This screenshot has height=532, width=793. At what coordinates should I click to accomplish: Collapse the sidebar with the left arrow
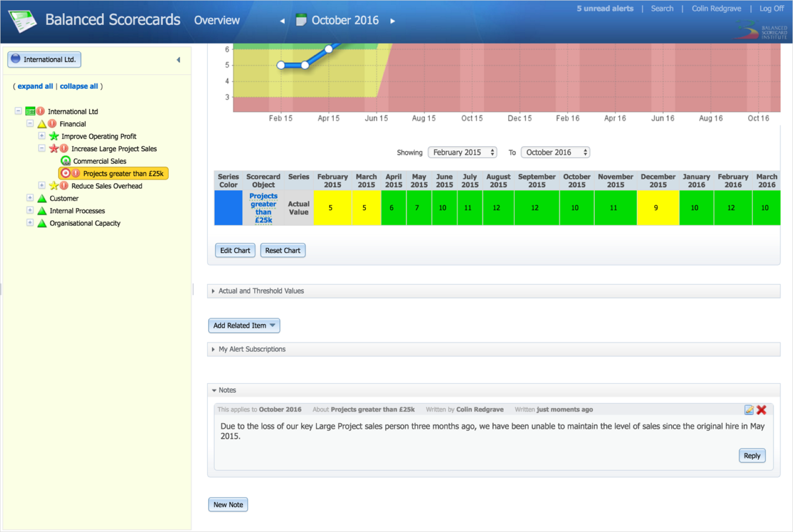pyautogui.click(x=178, y=60)
